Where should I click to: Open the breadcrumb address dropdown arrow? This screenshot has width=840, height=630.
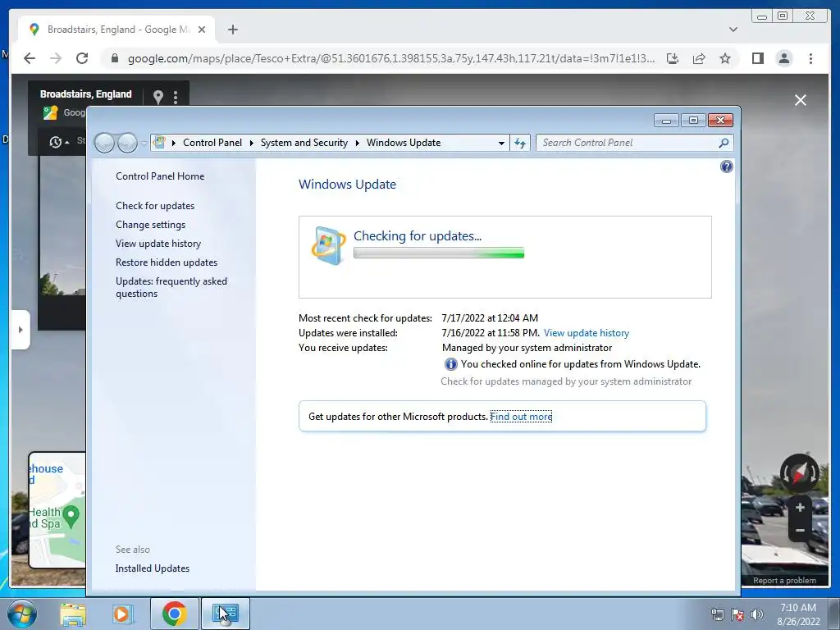[x=501, y=143]
